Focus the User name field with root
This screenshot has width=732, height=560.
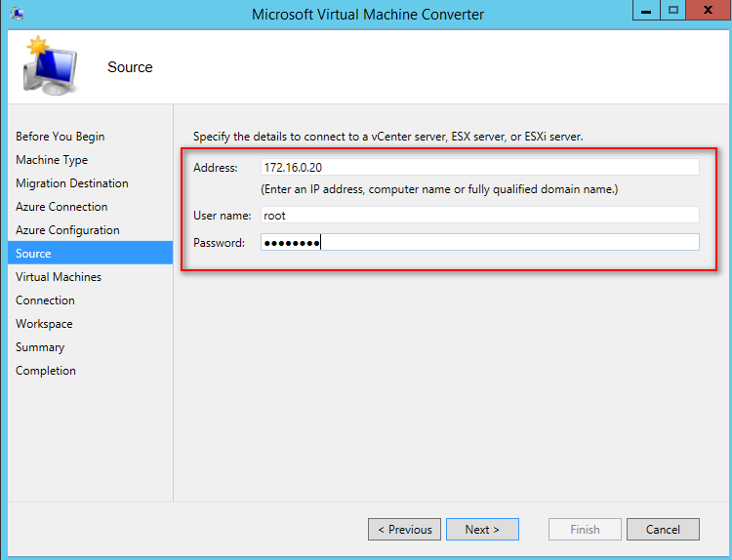pos(480,216)
